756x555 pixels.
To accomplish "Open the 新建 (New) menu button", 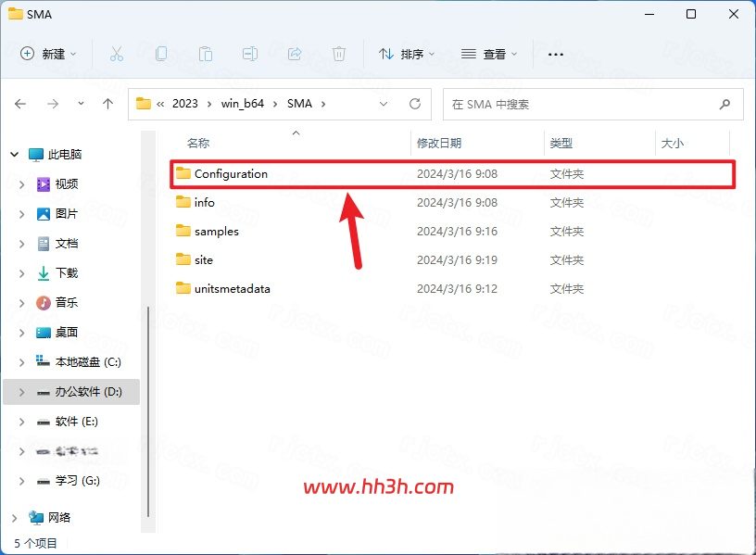I will (48, 54).
